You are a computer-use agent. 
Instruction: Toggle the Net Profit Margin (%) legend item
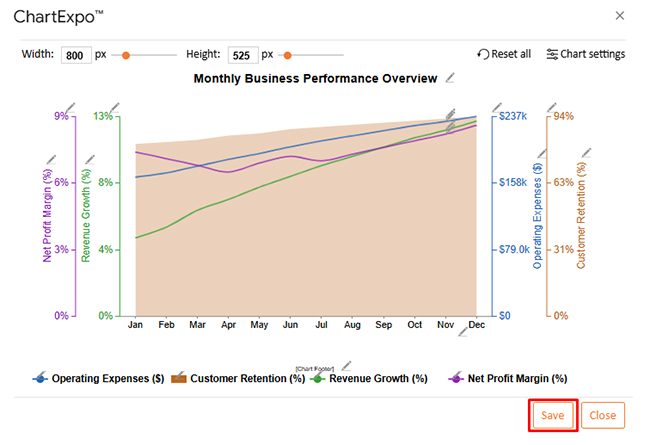click(508, 379)
